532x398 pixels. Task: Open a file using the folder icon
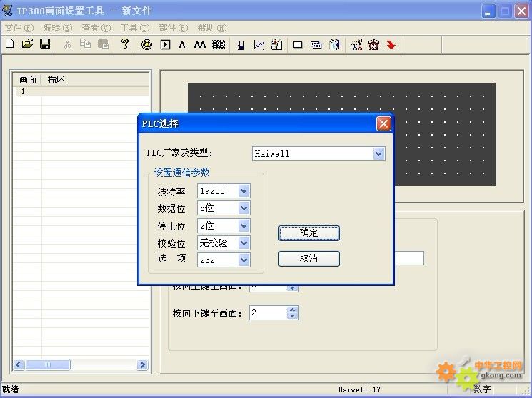point(27,44)
